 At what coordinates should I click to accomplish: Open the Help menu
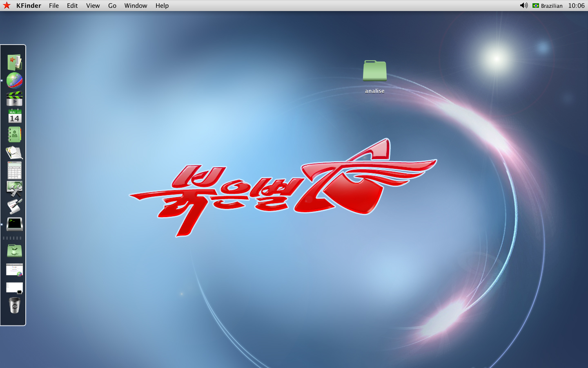(x=162, y=6)
